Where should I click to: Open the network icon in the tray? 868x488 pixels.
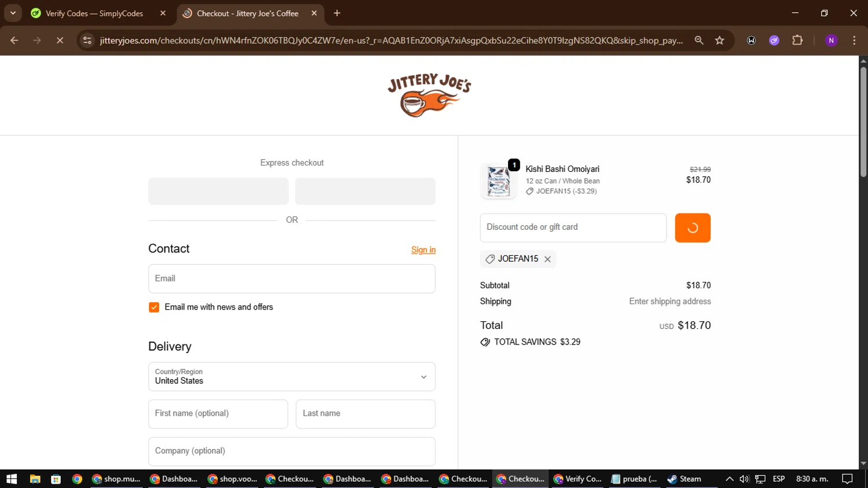pyautogui.click(x=760, y=479)
